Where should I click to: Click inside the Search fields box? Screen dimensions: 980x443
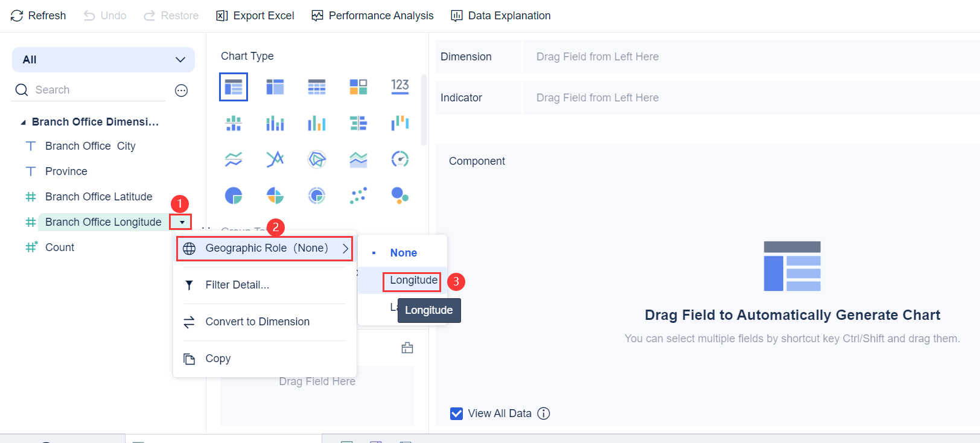91,89
